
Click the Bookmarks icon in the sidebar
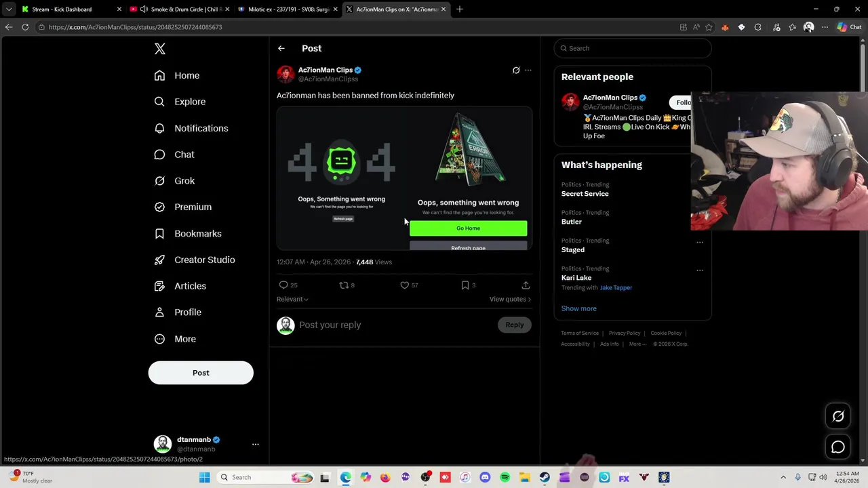click(159, 233)
